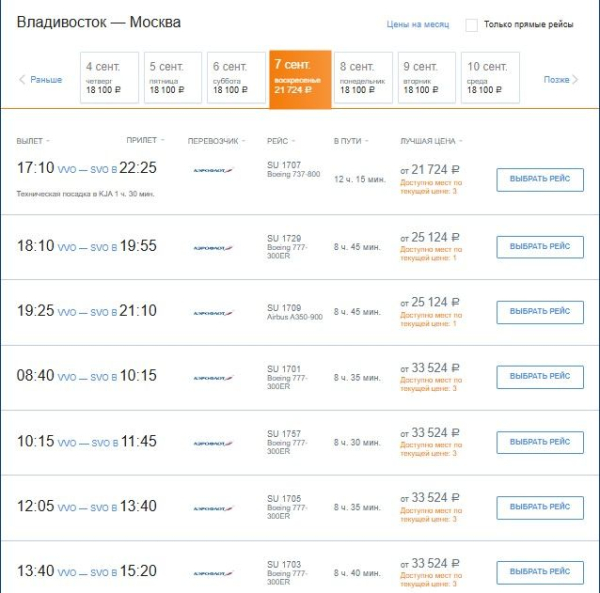This screenshot has width=600, height=593.
Task: Enable Только прямые рейсы checkbox
Action: [x=472, y=25]
